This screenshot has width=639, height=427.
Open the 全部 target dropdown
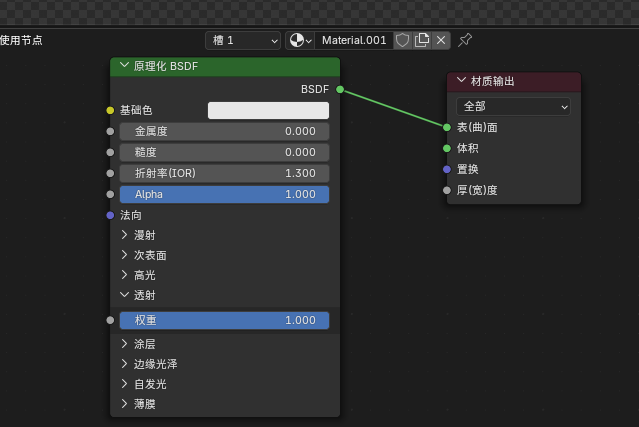point(513,107)
